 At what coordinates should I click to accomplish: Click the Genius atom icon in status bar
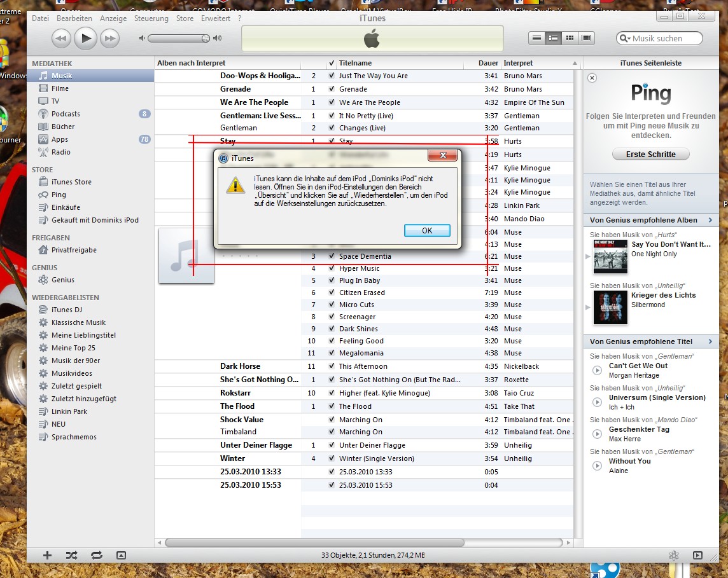674,555
